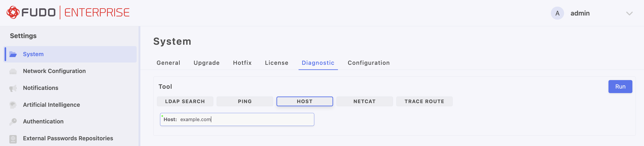Switch to TRACE ROUTE tool

click(424, 102)
